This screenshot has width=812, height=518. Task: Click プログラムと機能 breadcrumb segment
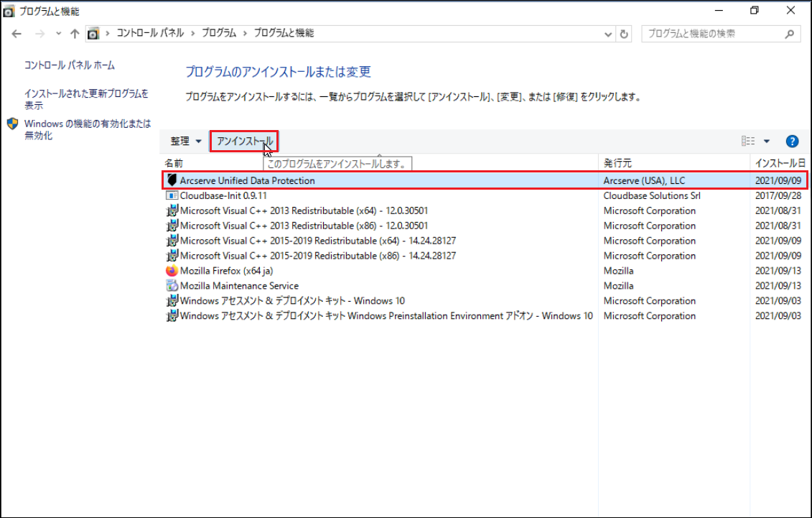click(x=284, y=33)
